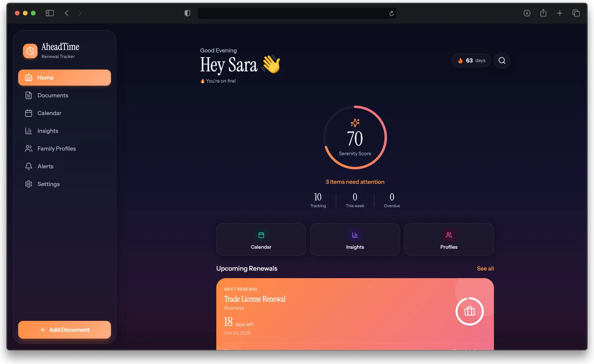Open Documents from the sidebar
594x364 pixels.
click(65, 96)
